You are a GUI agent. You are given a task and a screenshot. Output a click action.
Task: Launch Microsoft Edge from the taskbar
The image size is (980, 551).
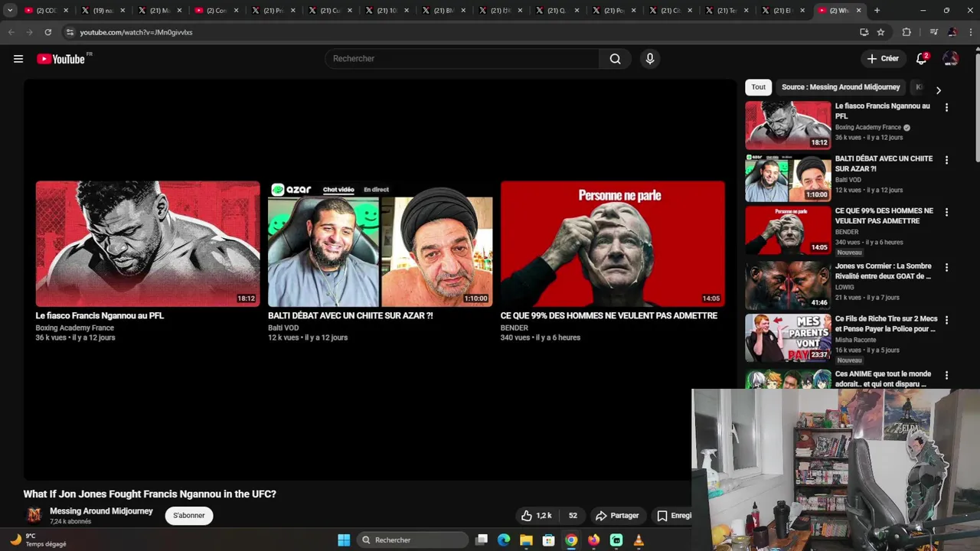pyautogui.click(x=504, y=540)
